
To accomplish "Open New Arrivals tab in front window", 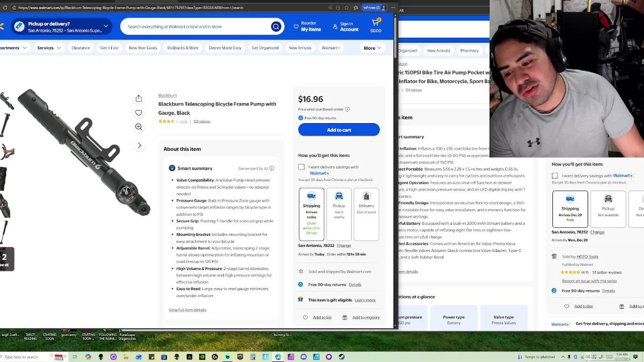I will (x=300, y=48).
